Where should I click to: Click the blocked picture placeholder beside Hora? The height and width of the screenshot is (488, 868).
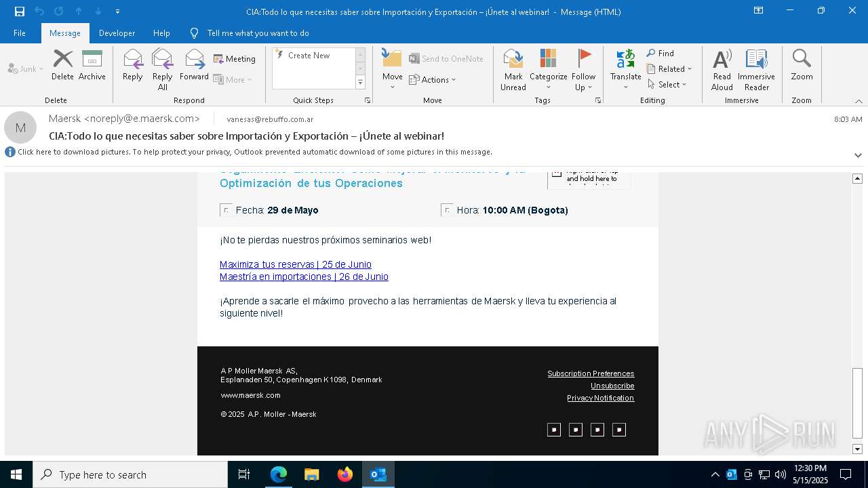click(448, 210)
